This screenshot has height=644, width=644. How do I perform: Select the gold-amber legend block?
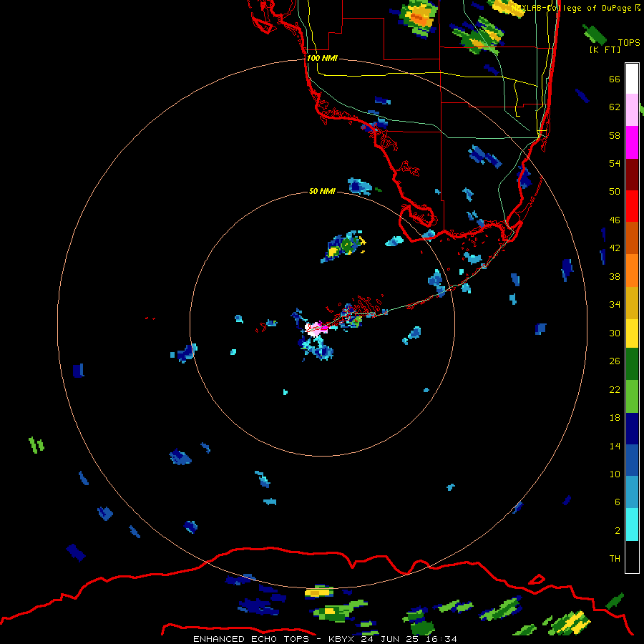(x=632, y=303)
